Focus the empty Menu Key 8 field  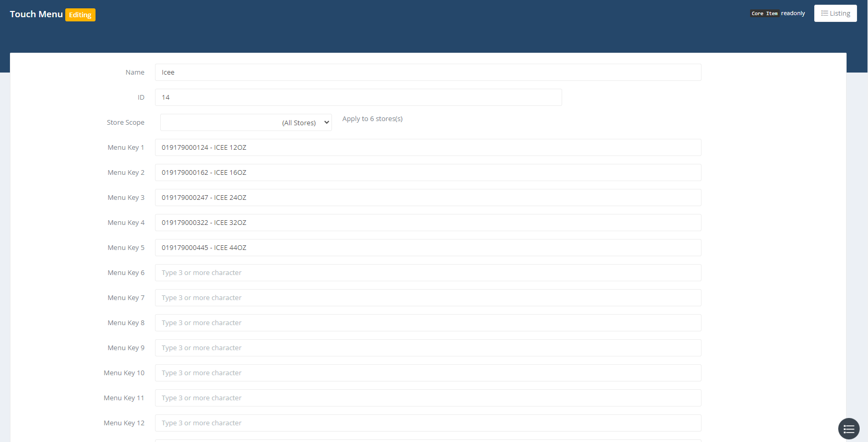click(428, 323)
